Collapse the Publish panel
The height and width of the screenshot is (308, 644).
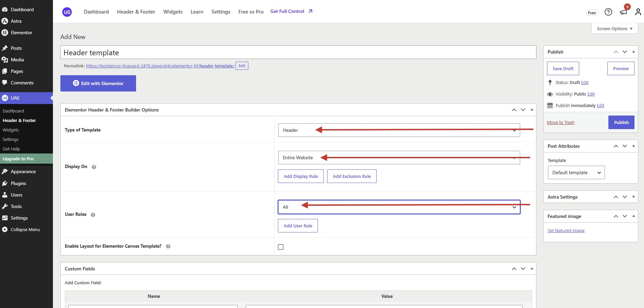point(633,52)
